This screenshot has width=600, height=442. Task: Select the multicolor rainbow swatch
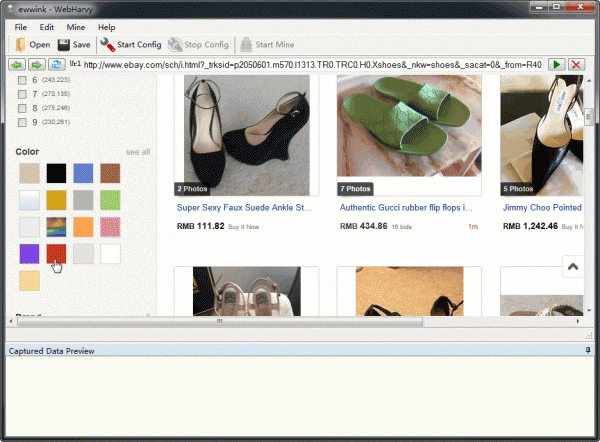56,227
